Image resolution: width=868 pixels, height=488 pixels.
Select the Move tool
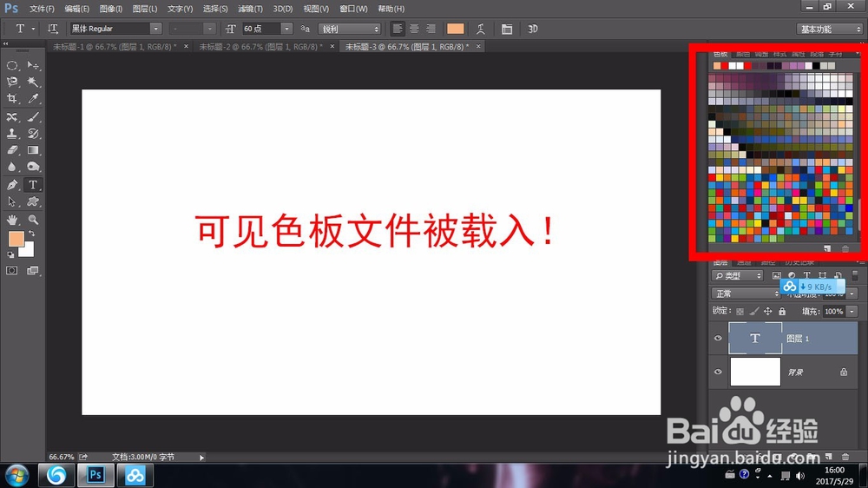pos(33,65)
